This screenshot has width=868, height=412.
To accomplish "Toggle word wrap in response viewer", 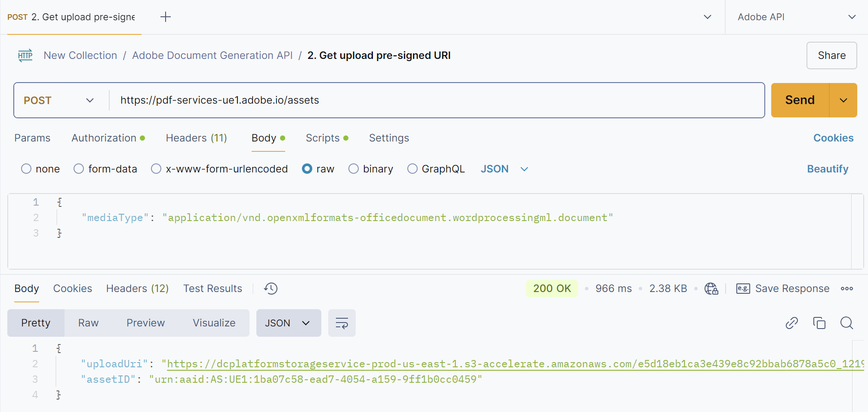I will click(342, 323).
